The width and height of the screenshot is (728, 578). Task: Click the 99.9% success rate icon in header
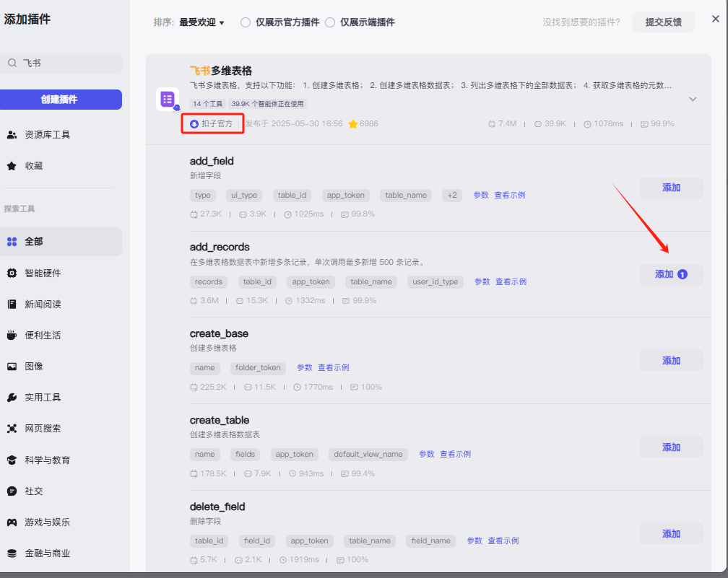coord(644,124)
